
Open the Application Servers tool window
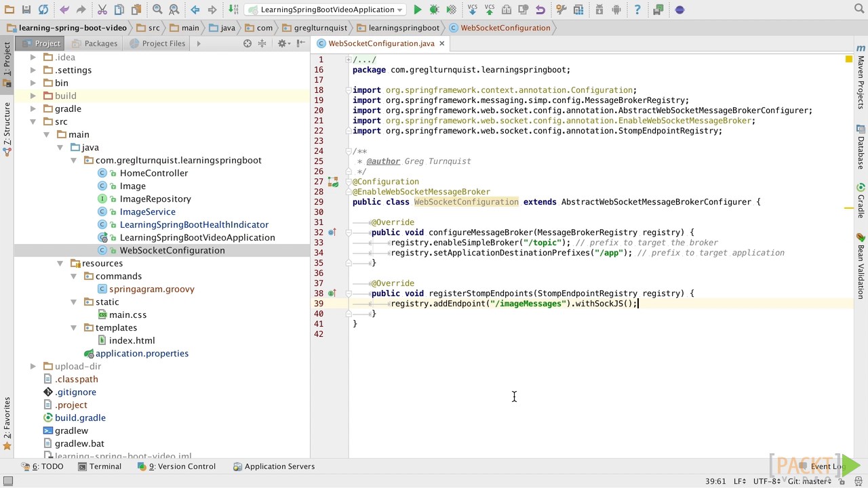[273, 466]
